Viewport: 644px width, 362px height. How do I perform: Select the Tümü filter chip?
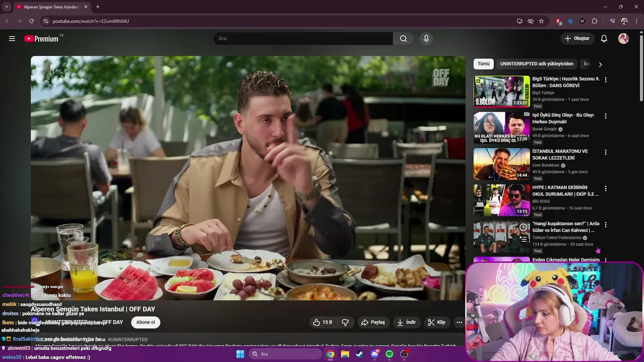point(484,64)
